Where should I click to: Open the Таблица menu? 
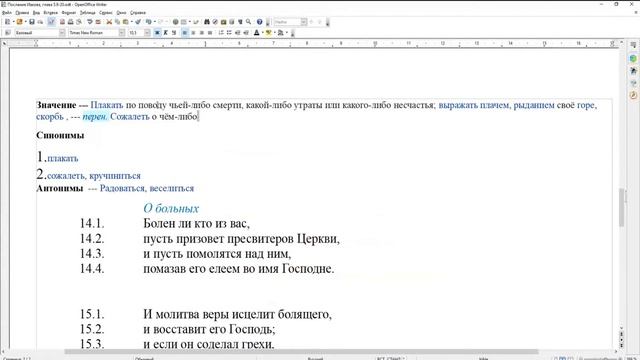click(x=87, y=13)
